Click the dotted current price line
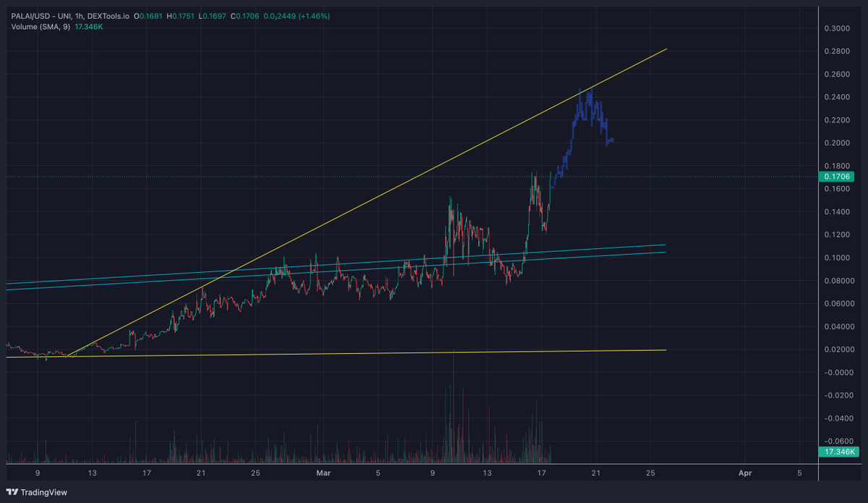 [687, 176]
